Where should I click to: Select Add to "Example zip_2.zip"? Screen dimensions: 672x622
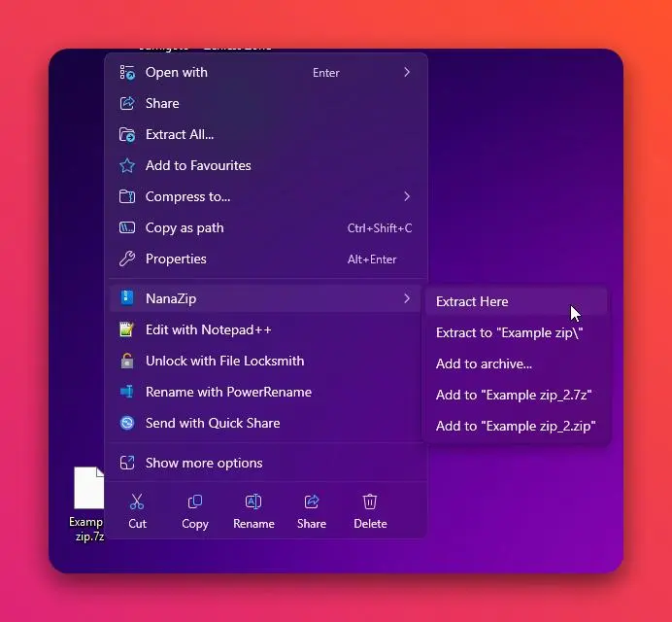point(516,426)
